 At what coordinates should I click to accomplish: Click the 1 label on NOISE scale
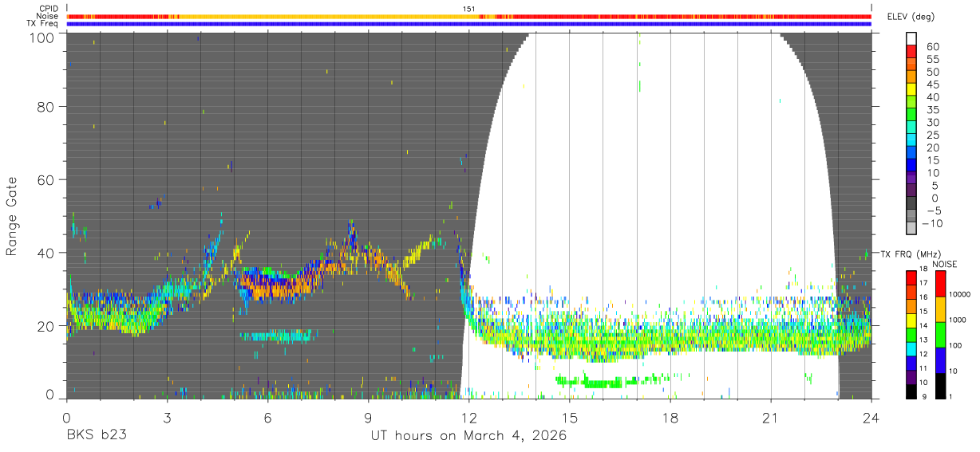(x=952, y=396)
